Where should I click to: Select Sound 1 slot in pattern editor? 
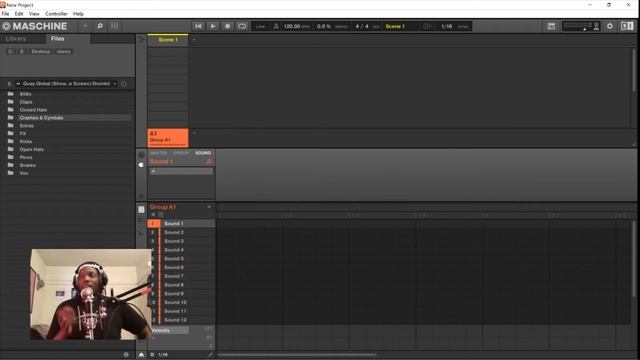pos(181,224)
